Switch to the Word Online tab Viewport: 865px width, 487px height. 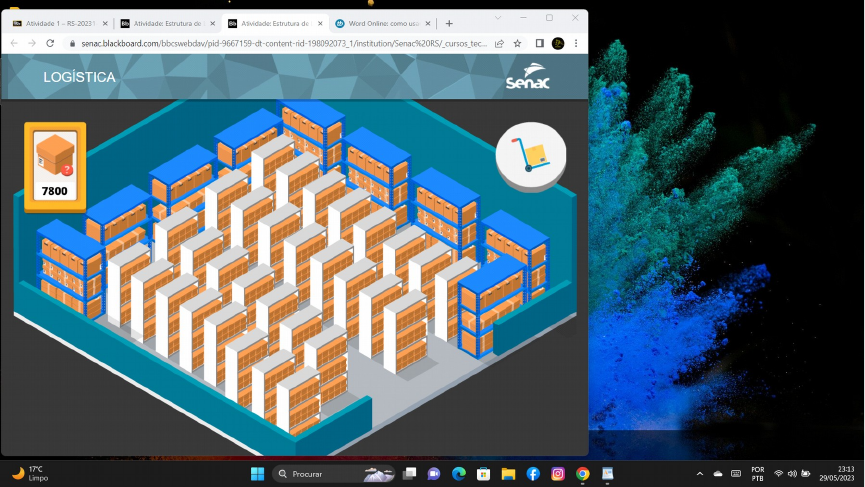click(377, 23)
